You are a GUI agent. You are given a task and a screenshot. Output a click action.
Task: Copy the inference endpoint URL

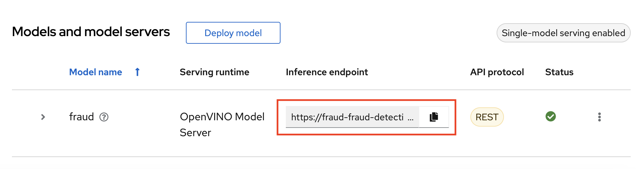click(x=434, y=117)
